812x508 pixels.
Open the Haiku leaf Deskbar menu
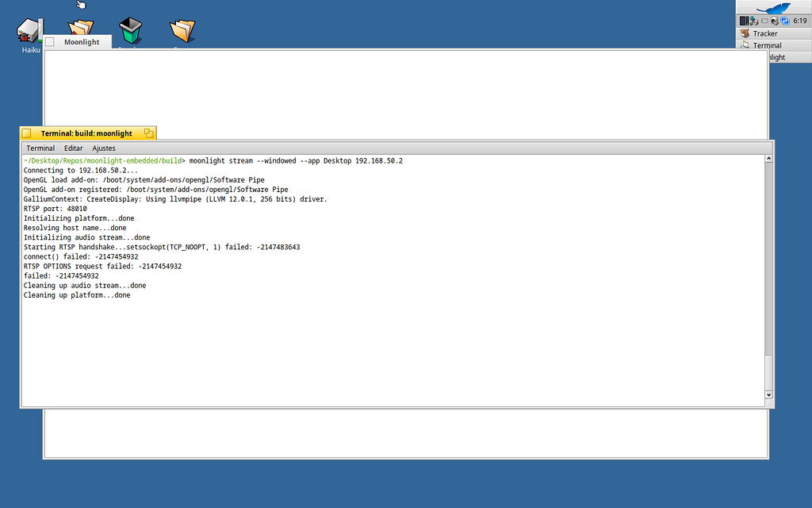click(x=773, y=8)
